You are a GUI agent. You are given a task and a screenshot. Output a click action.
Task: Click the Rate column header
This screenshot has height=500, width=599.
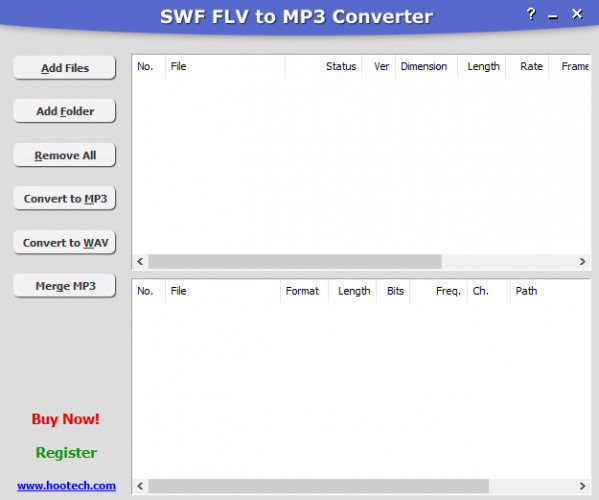(x=527, y=66)
